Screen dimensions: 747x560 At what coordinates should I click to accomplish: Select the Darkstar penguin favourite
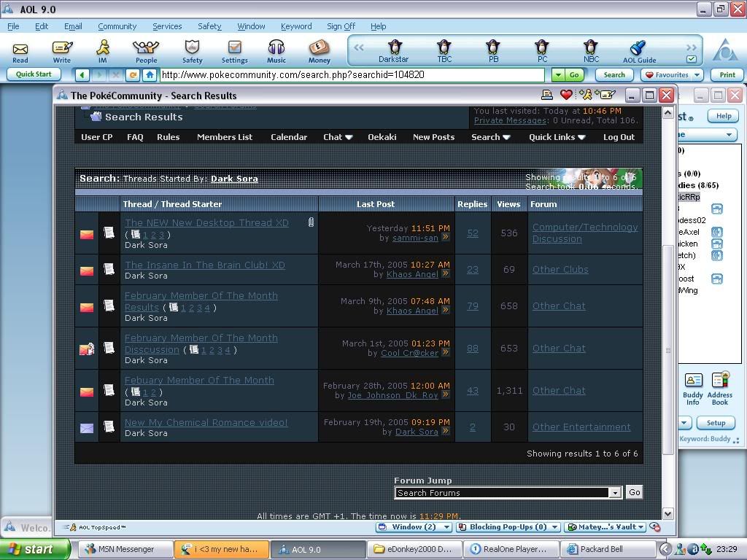click(394, 51)
